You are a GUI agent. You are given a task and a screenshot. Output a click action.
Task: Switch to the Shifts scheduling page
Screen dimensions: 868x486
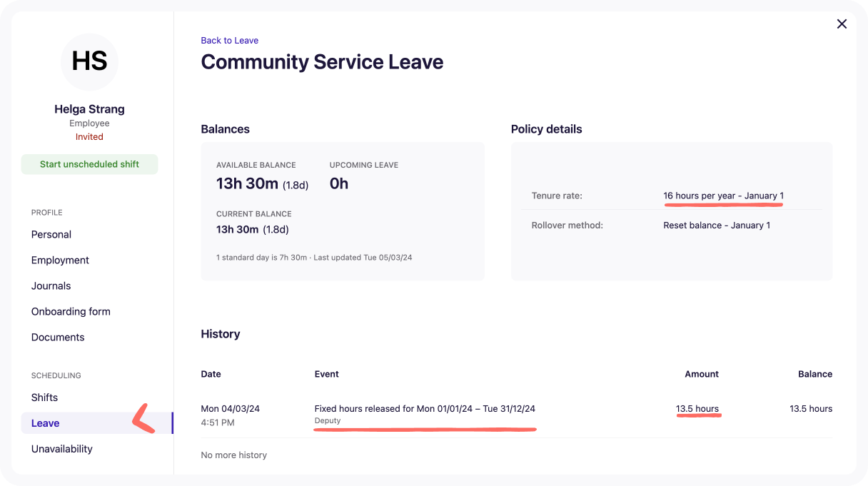point(44,398)
